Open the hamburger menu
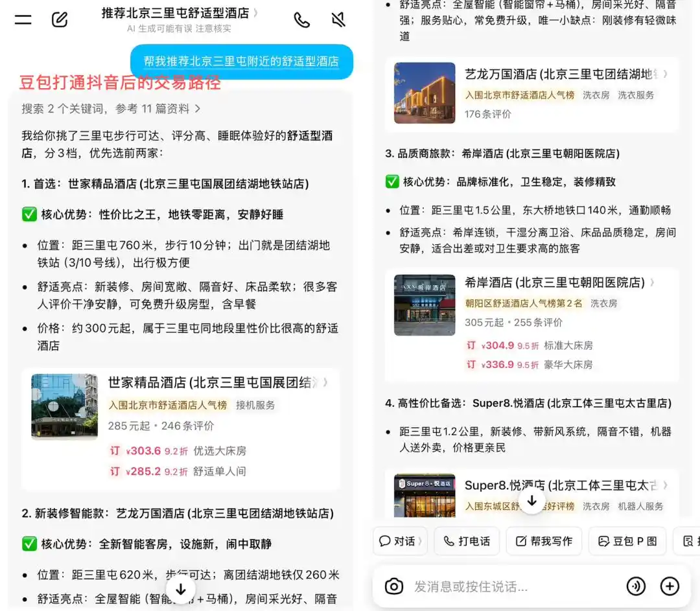This screenshot has height=611, width=700. (23, 19)
